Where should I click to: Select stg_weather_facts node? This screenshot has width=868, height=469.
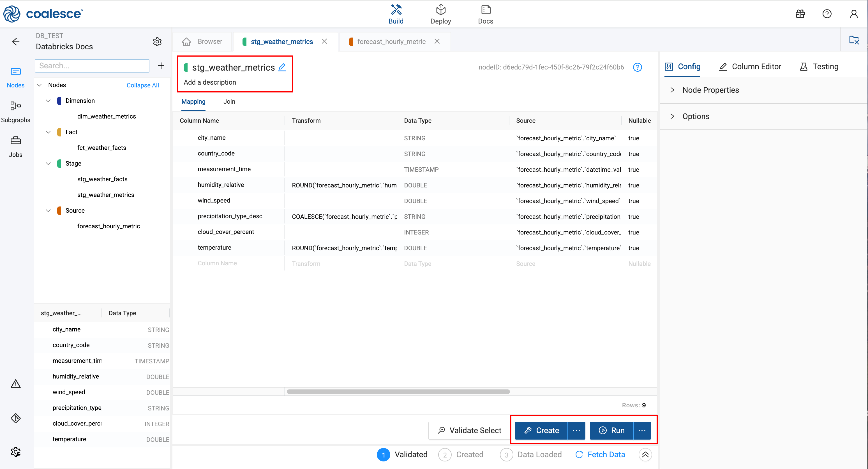(102, 179)
